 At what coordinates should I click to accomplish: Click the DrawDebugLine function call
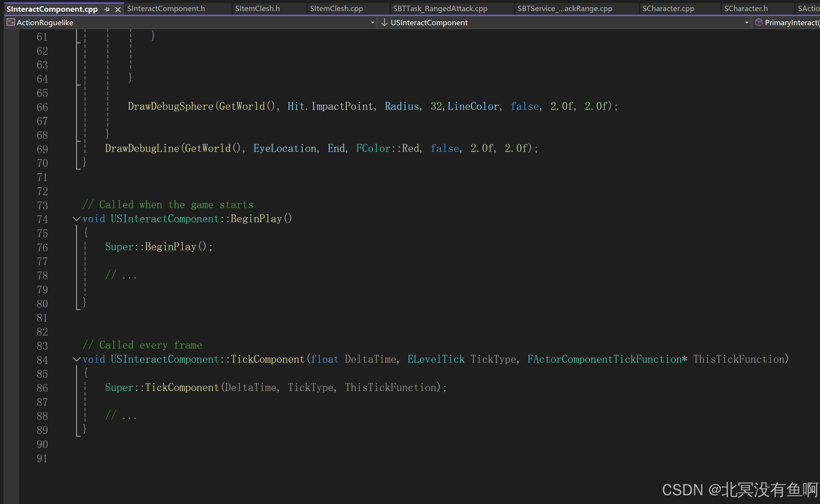[142, 148]
